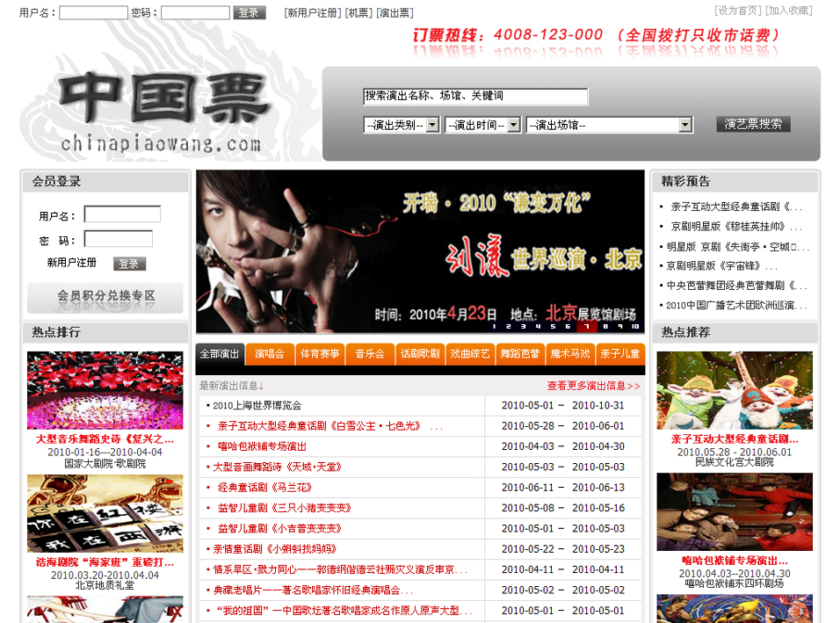Open the 机票 link
Image resolution: width=840 pixels, height=623 pixels.
358,13
